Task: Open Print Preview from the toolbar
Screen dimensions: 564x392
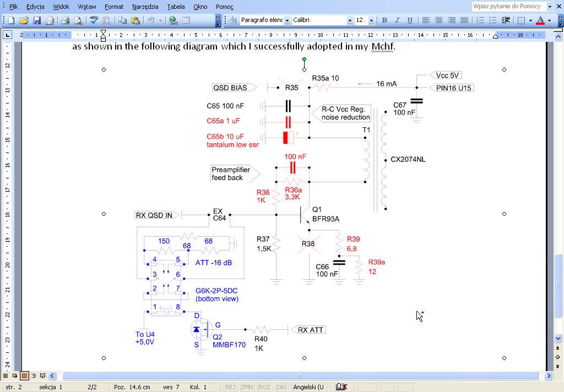Action: click(x=78, y=20)
